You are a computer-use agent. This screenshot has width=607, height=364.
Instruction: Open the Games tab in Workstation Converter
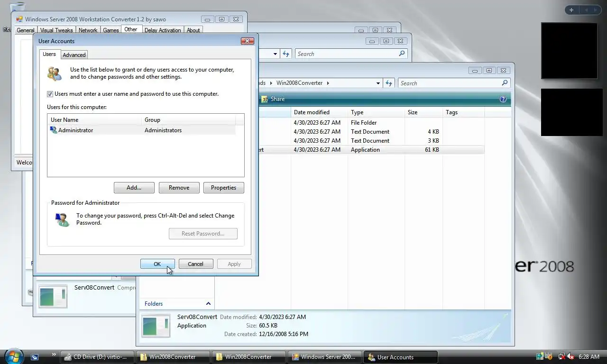[111, 30]
